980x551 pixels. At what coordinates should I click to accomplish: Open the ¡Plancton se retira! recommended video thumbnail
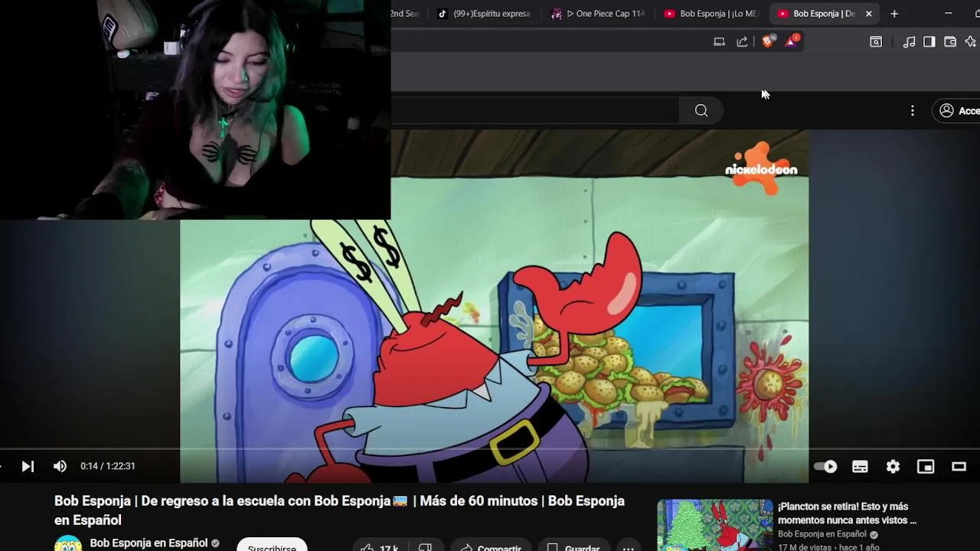(x=715, y=525)
